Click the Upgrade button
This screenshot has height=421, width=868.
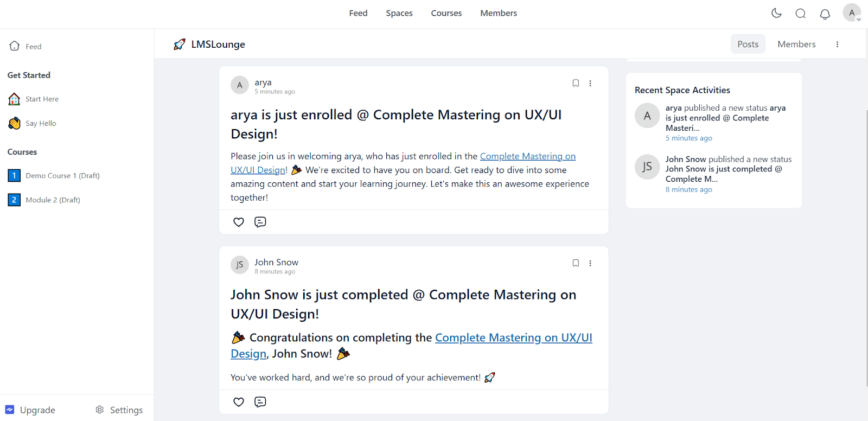click(x=30, y=410)
